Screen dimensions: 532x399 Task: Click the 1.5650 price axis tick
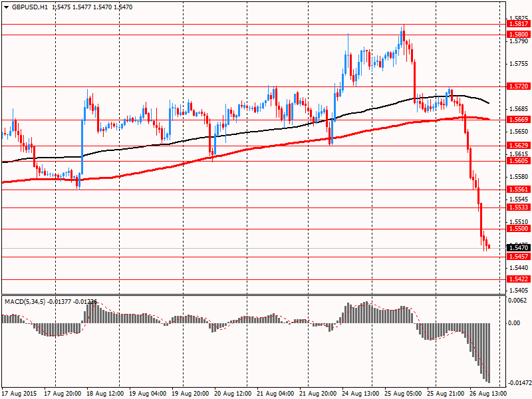[x=519, y=131]
